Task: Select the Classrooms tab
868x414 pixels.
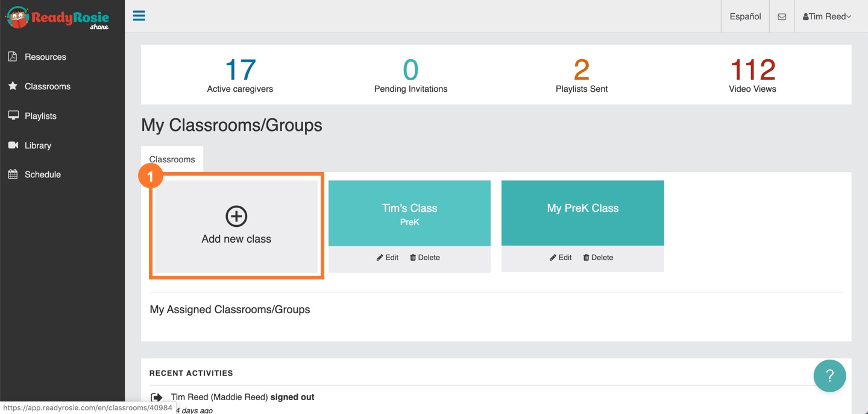Action: (172, 159)
